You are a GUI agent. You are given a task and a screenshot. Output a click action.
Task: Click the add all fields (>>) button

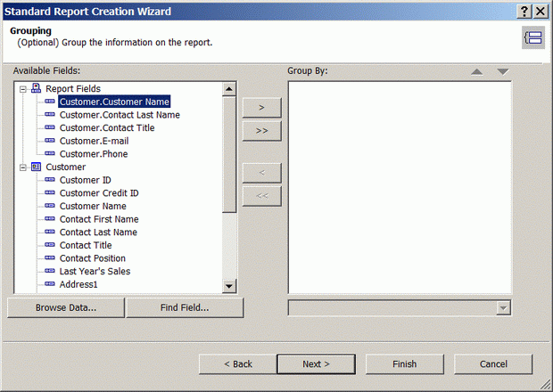[261, 130]
